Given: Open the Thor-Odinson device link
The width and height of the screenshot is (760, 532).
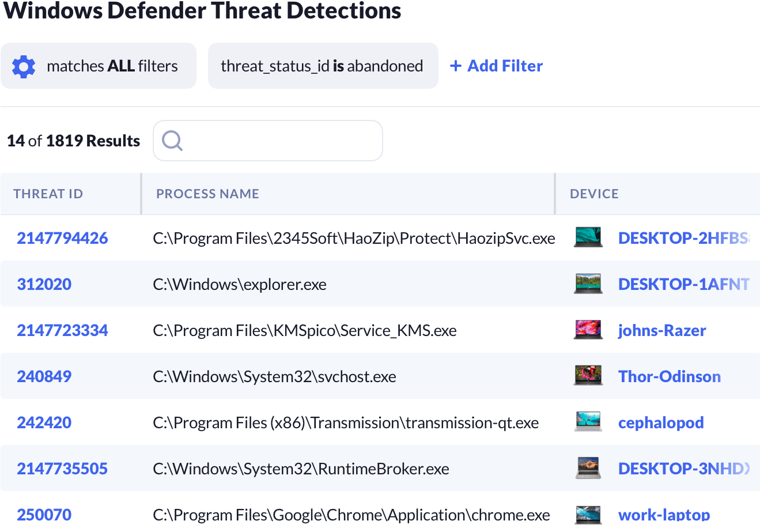Looking at the screenshot, I should coord(670,376).
